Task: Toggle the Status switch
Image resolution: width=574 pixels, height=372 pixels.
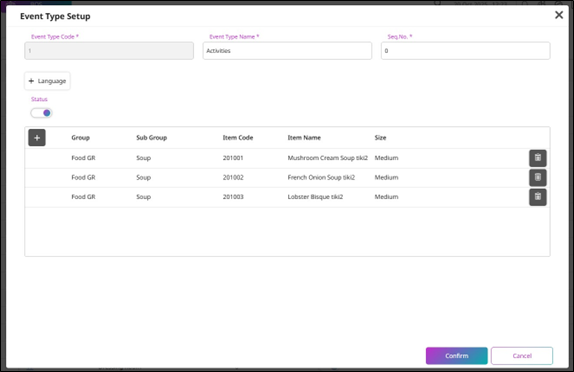Action: [x=41, y=113]
